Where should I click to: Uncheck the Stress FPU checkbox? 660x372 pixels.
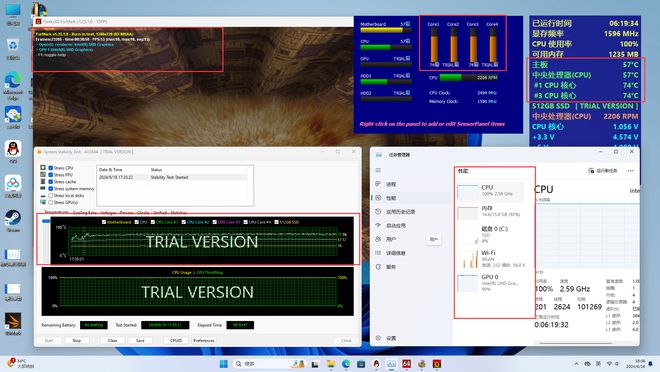tap(51, 175)
